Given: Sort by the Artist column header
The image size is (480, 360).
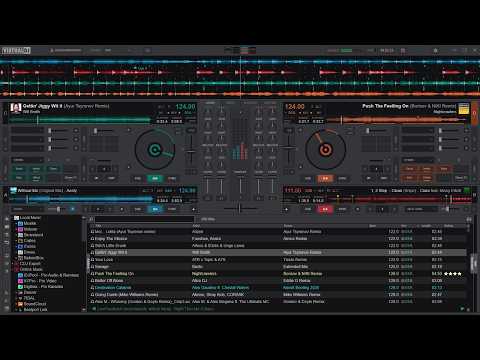Looking at the screenshot, I should [x=196, y=226].
